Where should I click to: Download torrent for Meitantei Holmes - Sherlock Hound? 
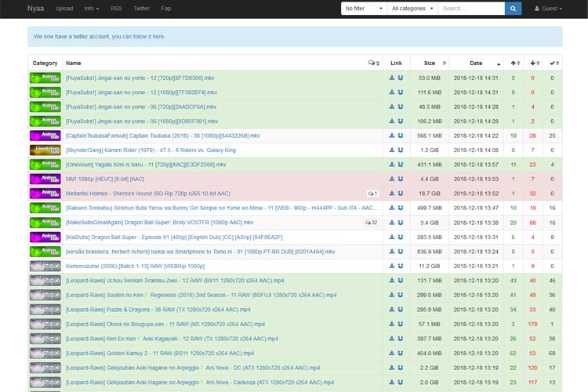(x=391, y=193)
